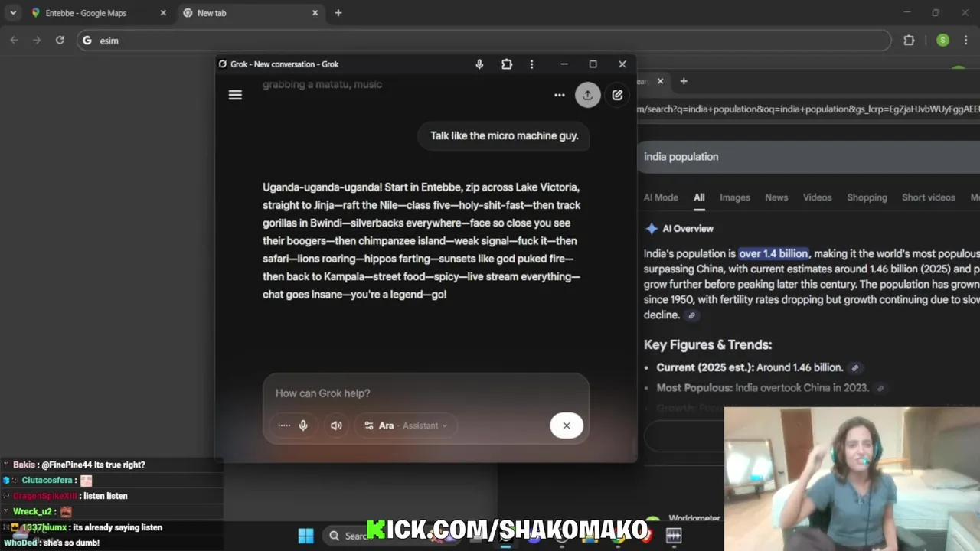
Task: Open a new tab with the plus button
Action: pyautogui.click(x=338, y=13)
